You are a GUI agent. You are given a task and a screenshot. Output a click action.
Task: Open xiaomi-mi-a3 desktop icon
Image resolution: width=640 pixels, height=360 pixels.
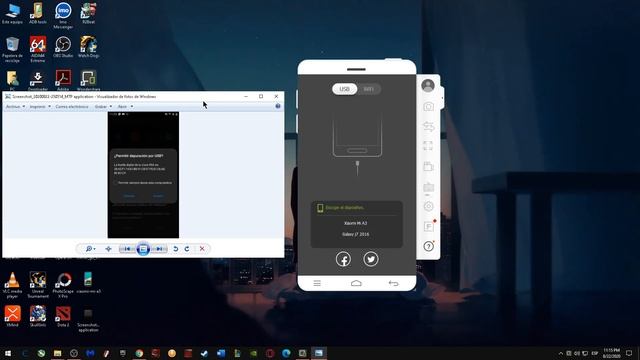click(x=88, y=283)
